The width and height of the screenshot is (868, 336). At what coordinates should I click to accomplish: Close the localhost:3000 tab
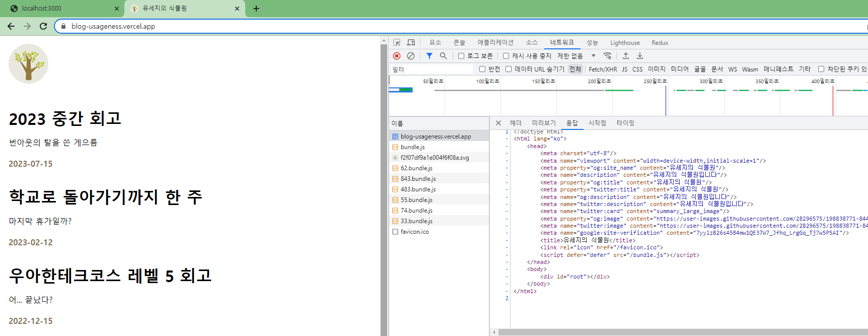click(117, 9)
